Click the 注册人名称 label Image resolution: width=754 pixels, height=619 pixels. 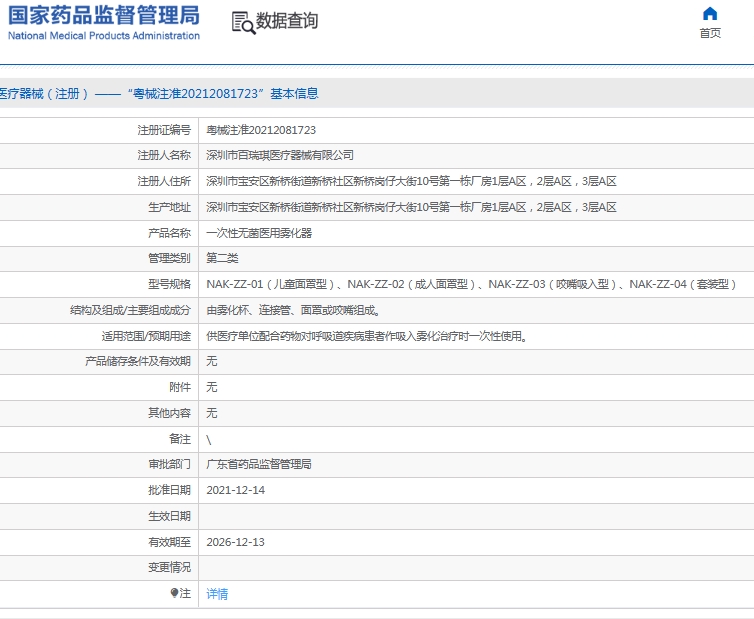[164, 155]
